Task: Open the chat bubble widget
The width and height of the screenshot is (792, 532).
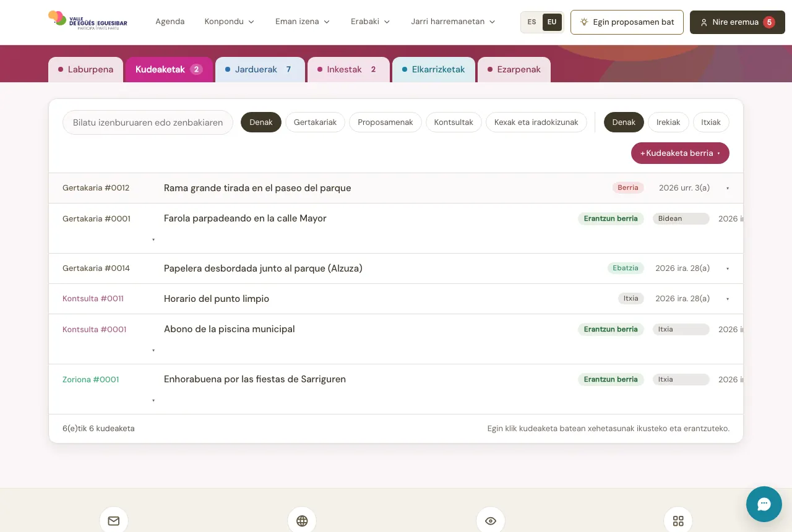Action: (x=764, y=504)
